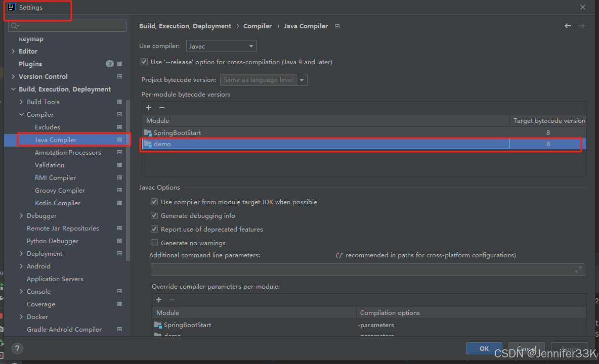599x364 pixels.
Task: Toggle the '--release' cross-compilation option
Action: click(144, 62)
